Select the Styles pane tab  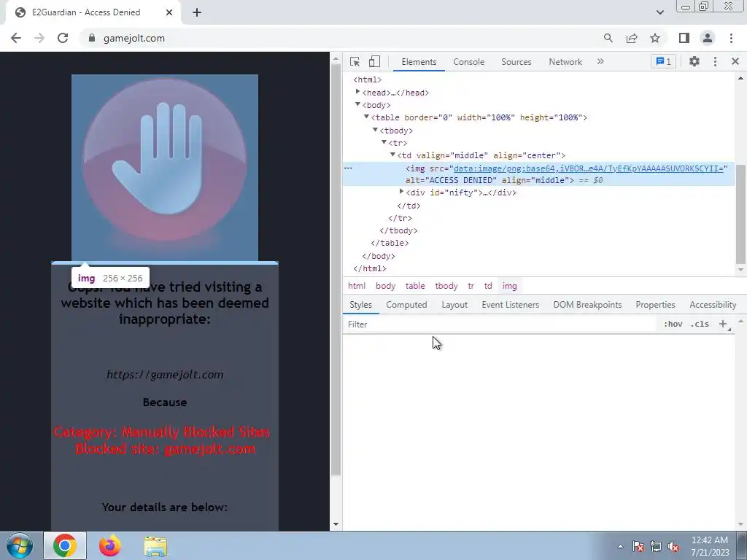360,305
